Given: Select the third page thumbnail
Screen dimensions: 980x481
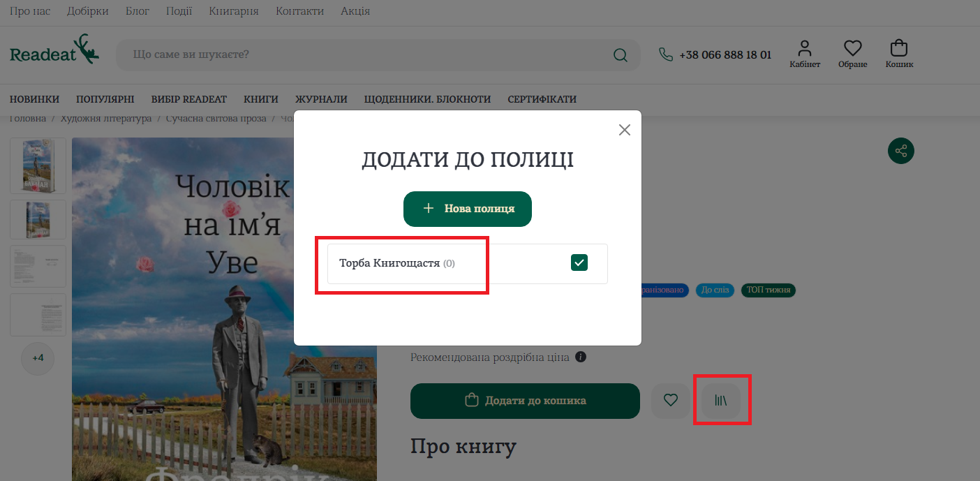Looking at the screenshot, I should point(38,266).
